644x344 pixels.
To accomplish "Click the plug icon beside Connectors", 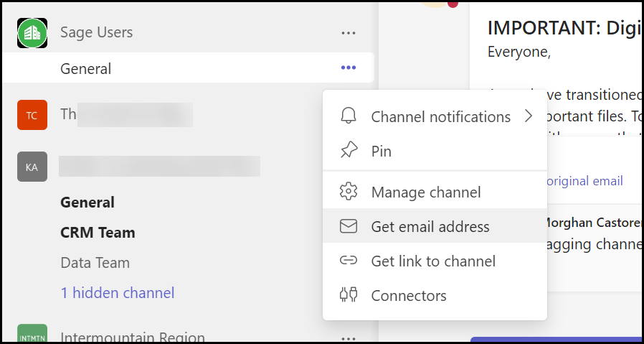I will click(349, 295).
